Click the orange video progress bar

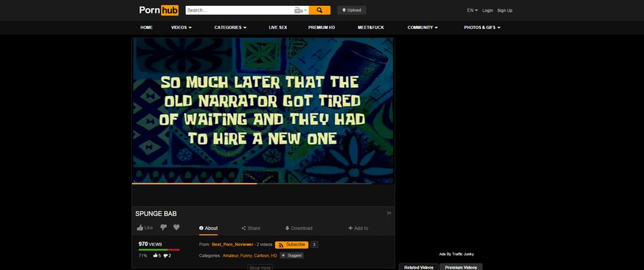(x=194, y=184)
